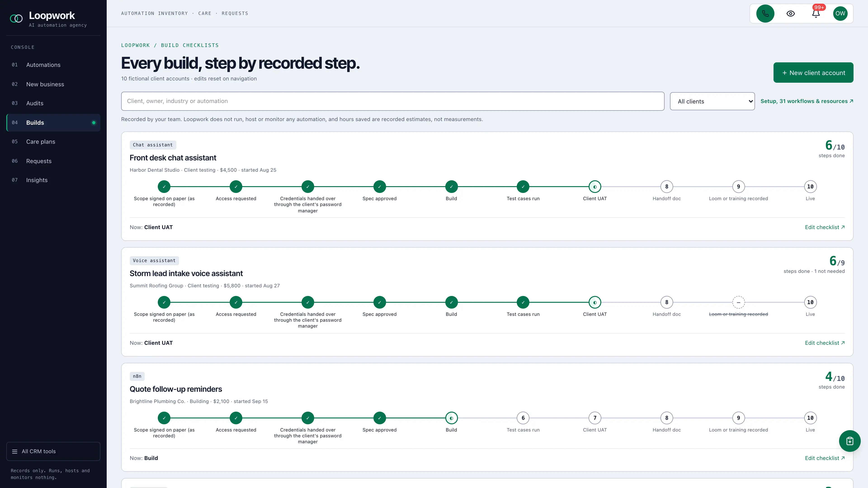Viewport: 868px width, 488px height.
Task: Click Storm lead intake voice assistant title
Action: 186,273
